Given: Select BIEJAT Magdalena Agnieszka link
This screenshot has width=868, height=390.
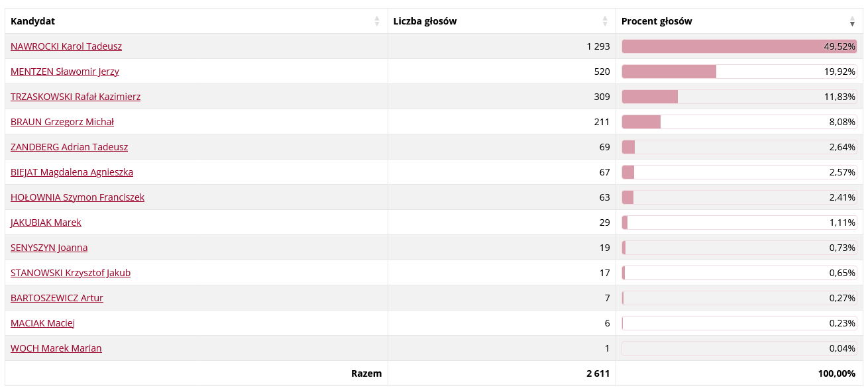Looking at the screenshot, I should pos(72,172).
